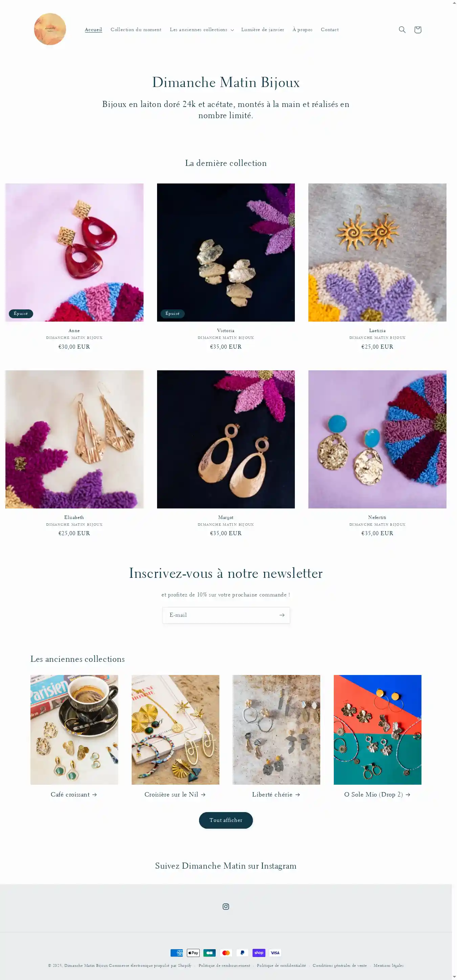This screenshot has width=457, height=980.
Task: Click the Visa payment icon
Action: [275, 953]
